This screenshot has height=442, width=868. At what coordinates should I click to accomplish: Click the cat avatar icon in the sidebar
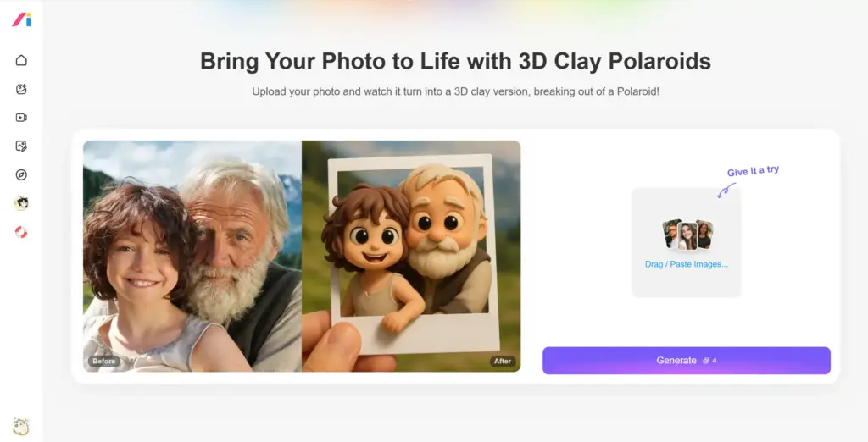pos(21,203)
